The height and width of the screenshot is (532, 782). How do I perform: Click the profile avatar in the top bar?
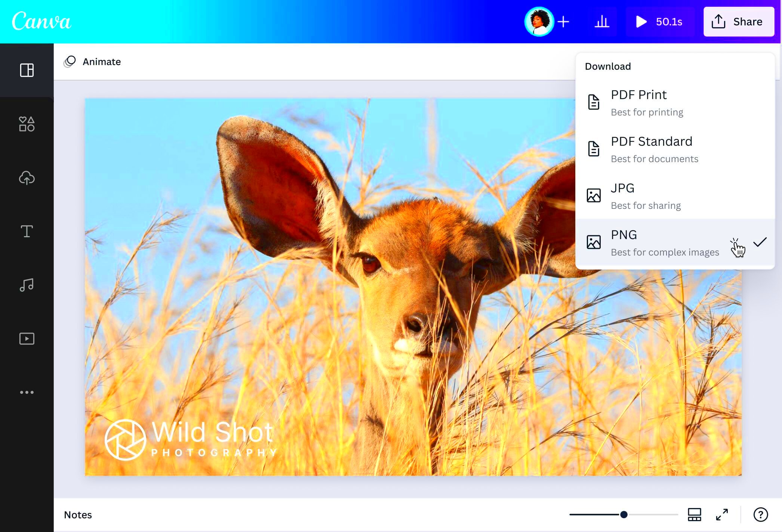click(539, 21)
